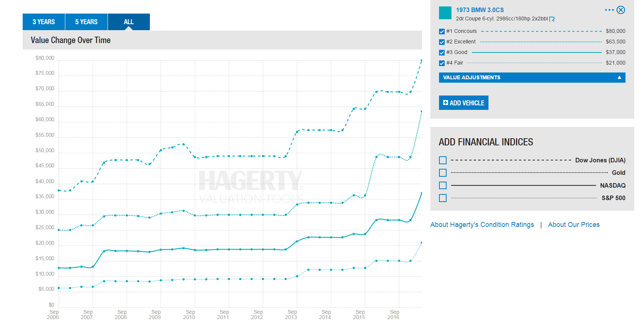This screenshot has height=330, width=644.
Task: Click the edit icon beside the 2dr Coupe description
Action: [x=552, y=19]
